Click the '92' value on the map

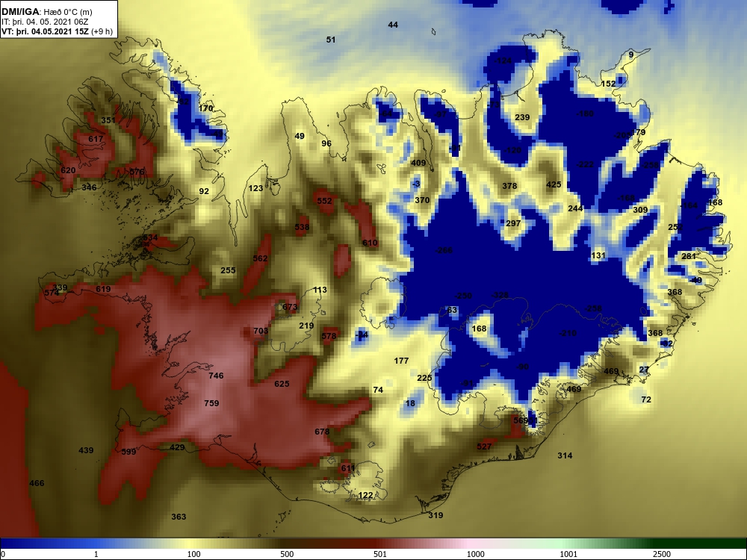coord(204,191)
